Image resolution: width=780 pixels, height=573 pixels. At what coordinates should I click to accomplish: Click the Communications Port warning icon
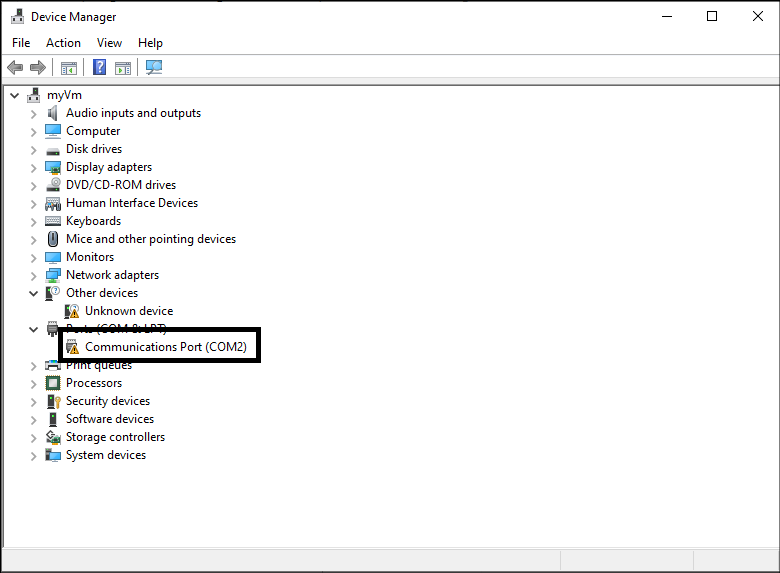(72, 347)
